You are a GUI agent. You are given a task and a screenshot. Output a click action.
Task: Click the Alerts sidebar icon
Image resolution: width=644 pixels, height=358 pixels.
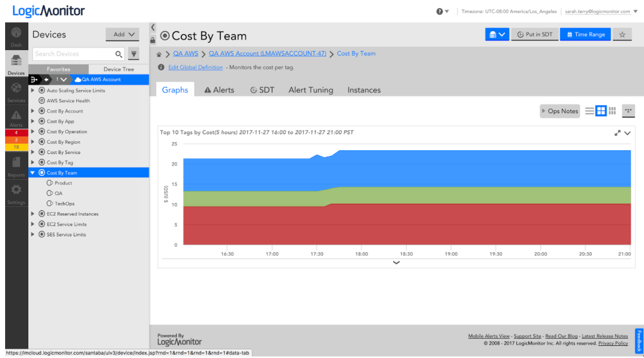point(16,116)
